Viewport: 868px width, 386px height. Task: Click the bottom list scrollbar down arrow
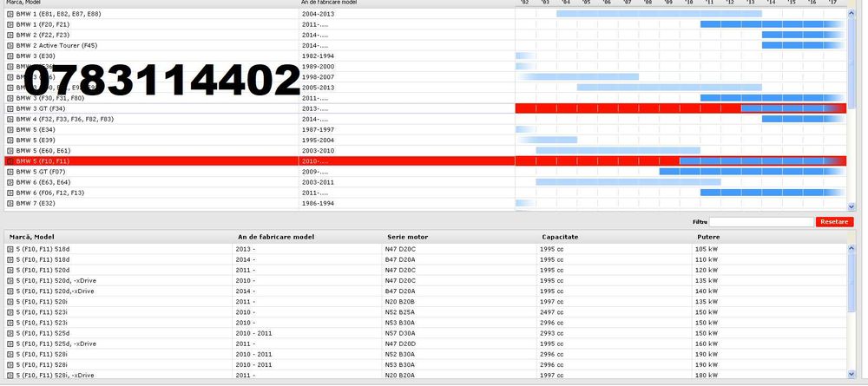tap(852, 375)
